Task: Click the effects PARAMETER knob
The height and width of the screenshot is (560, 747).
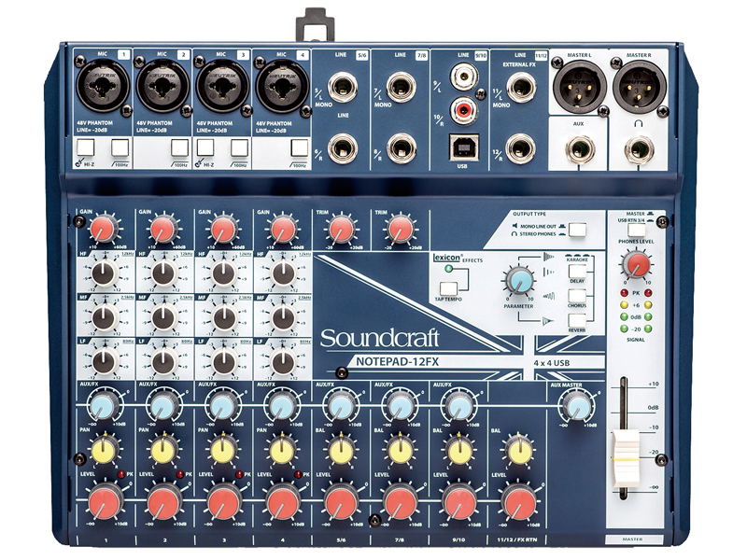Action: (x=519, y=280)
